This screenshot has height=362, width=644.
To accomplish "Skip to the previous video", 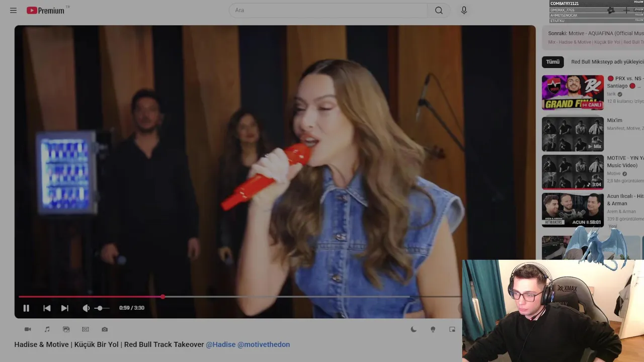I will point(47,308).
